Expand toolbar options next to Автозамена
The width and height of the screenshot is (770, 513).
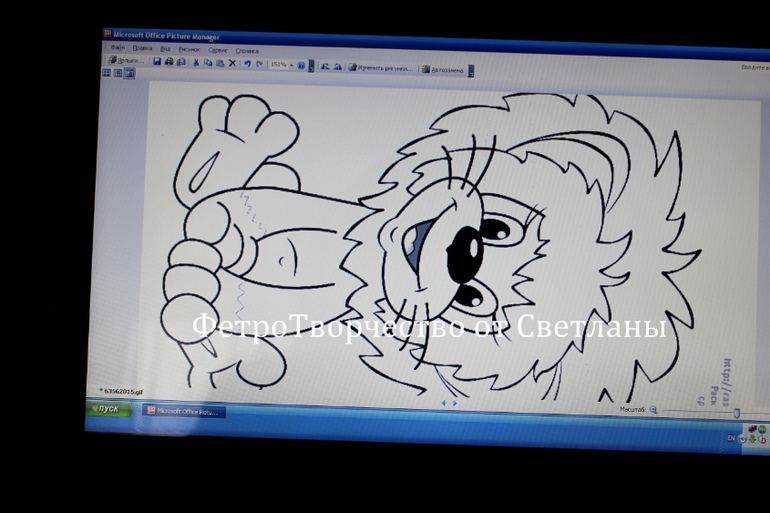[471, 71]
